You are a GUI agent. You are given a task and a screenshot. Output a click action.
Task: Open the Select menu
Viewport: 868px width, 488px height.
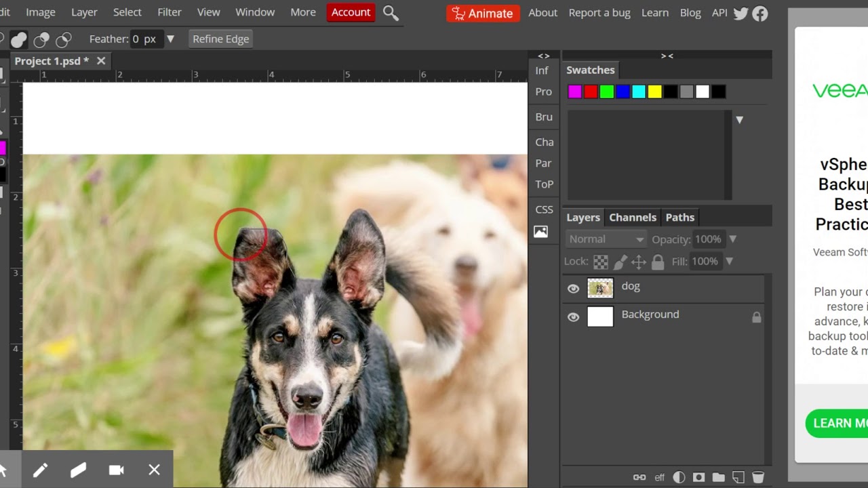(127, 12)
